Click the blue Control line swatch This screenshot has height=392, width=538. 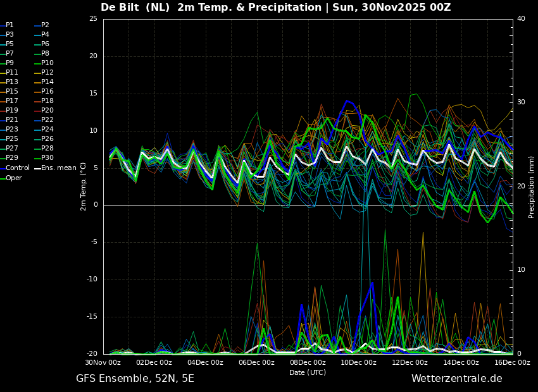click(3, 168)
